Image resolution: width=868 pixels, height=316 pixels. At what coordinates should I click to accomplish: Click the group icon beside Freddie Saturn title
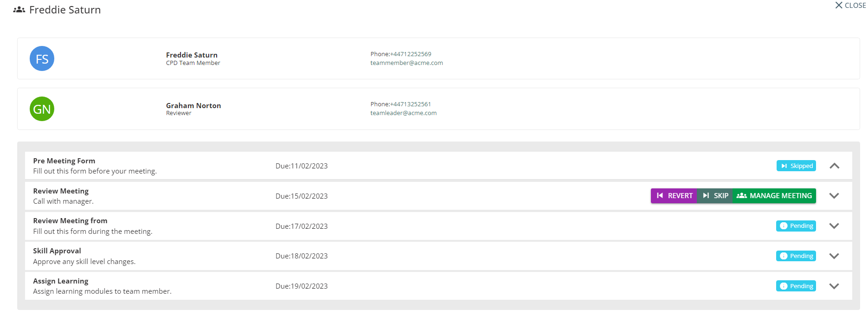19,10
